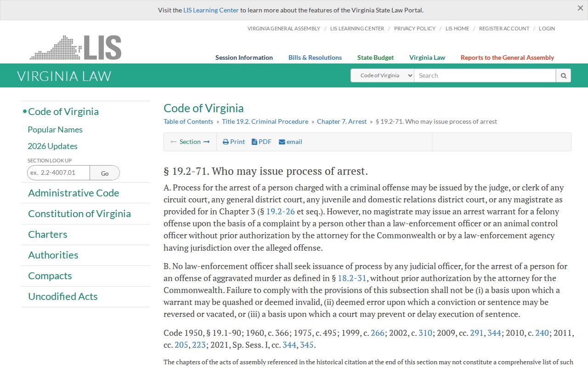Viewport: 588px width, 368px height.
Task: Open 2026 Updates in sidebar
Action: pos(52,146)
